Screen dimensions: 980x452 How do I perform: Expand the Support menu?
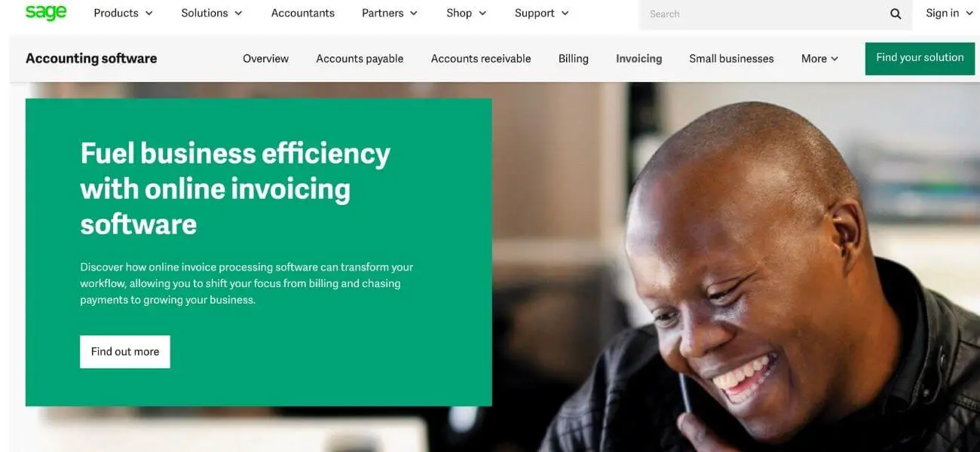[542, 13]
